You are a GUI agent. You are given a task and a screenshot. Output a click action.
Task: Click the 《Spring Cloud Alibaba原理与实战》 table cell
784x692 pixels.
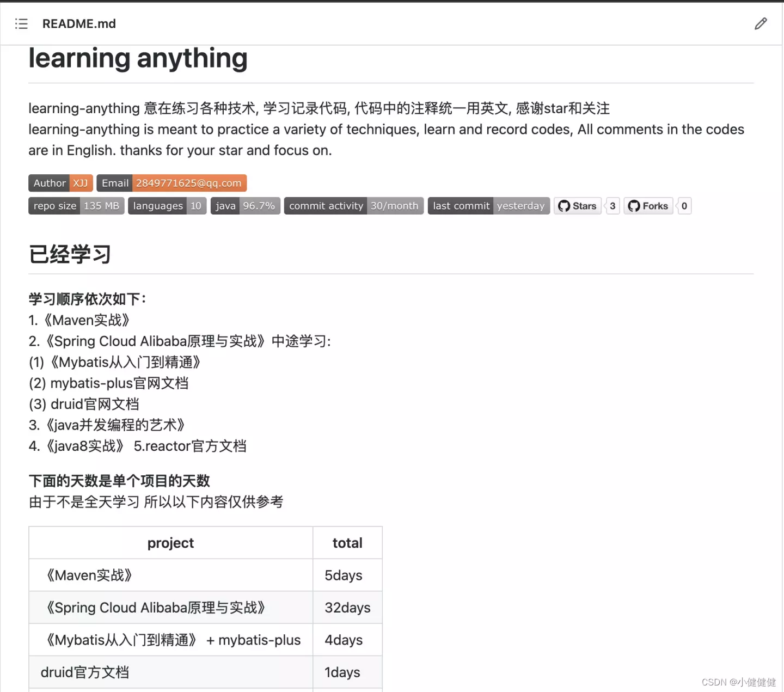(170, 608)
